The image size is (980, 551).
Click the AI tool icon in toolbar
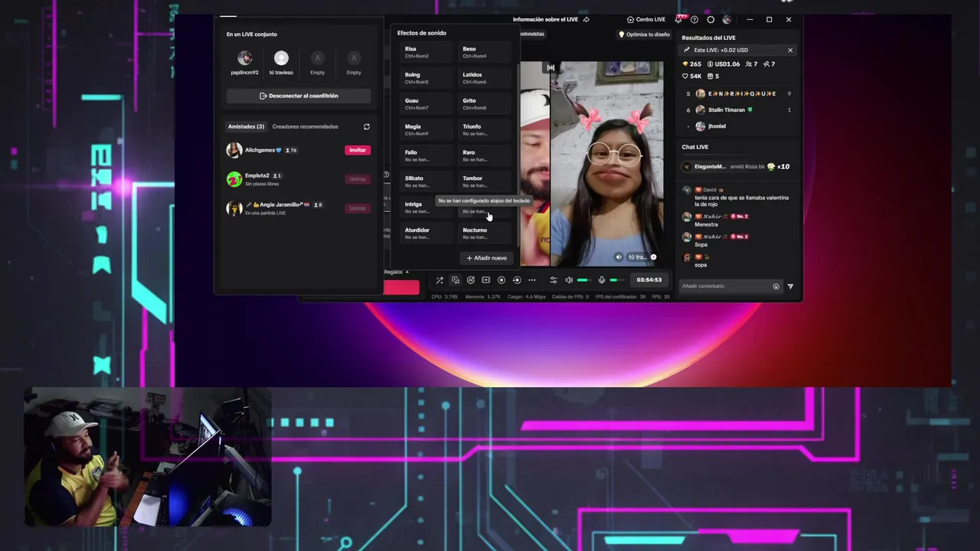[470, 280]
